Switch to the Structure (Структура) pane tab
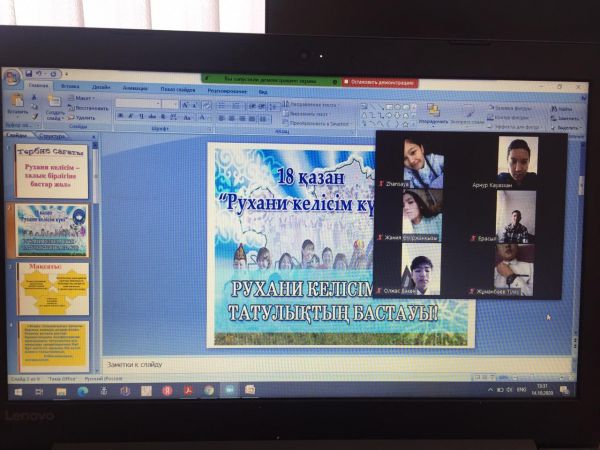The width and height of the screenshot is (600, 450). 52,136
